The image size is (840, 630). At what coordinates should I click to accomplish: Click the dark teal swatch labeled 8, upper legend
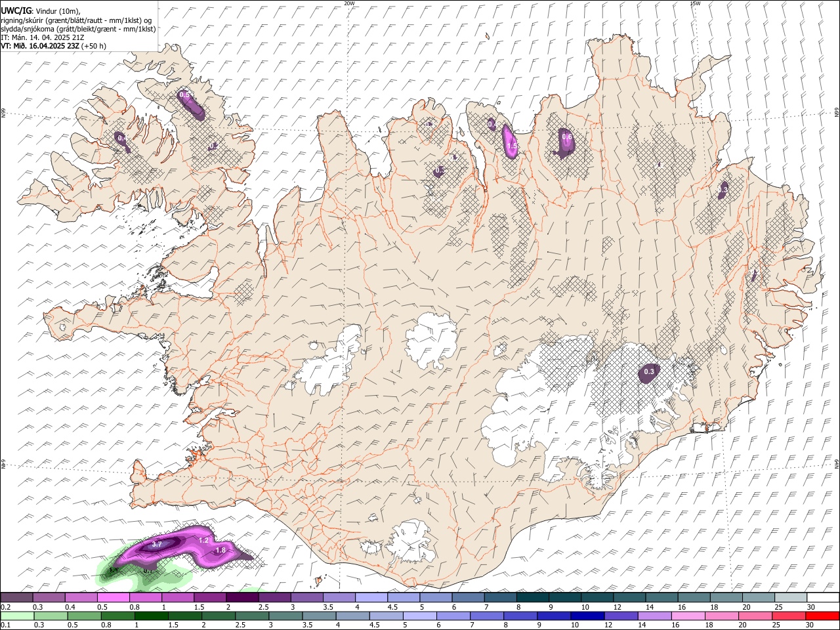pyautogui.click(x=532, y=597)
